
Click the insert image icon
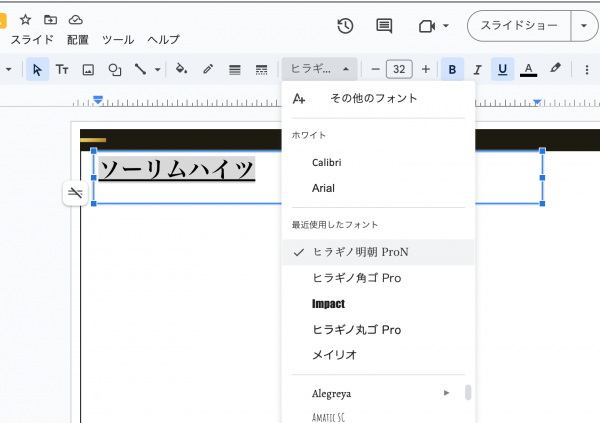coord(88,69)
